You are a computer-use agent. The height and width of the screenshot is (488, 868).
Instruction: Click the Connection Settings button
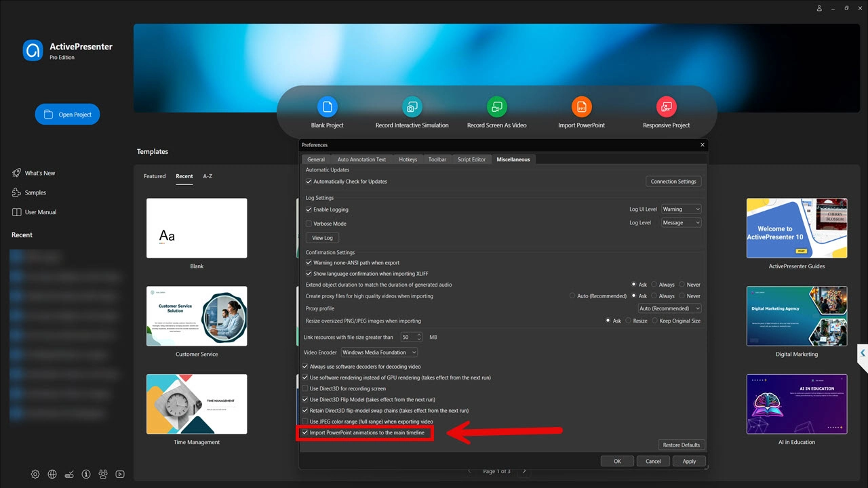pyautogui.click(x=673, y=182)
